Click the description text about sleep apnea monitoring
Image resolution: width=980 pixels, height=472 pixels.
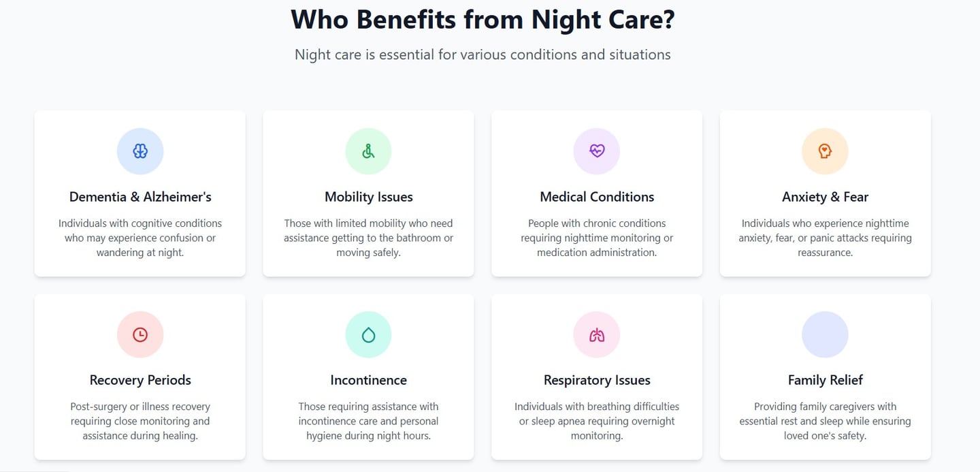click(x=597, y=421)
